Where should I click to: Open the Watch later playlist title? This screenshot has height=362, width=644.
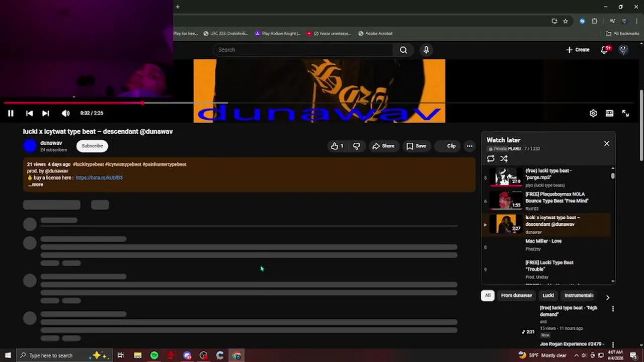pos(503,140)
